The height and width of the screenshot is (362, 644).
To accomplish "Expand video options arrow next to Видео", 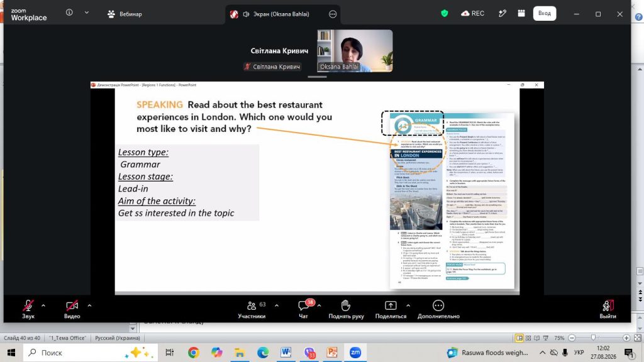I will [x=89, y=305].
